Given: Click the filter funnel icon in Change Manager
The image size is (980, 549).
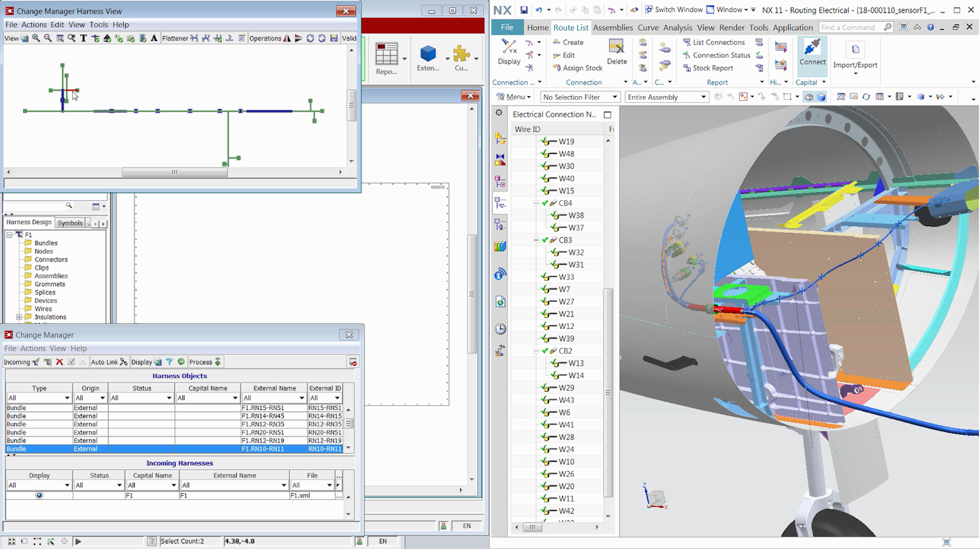Looking at the screenshot, I should [x=169, y=362].
